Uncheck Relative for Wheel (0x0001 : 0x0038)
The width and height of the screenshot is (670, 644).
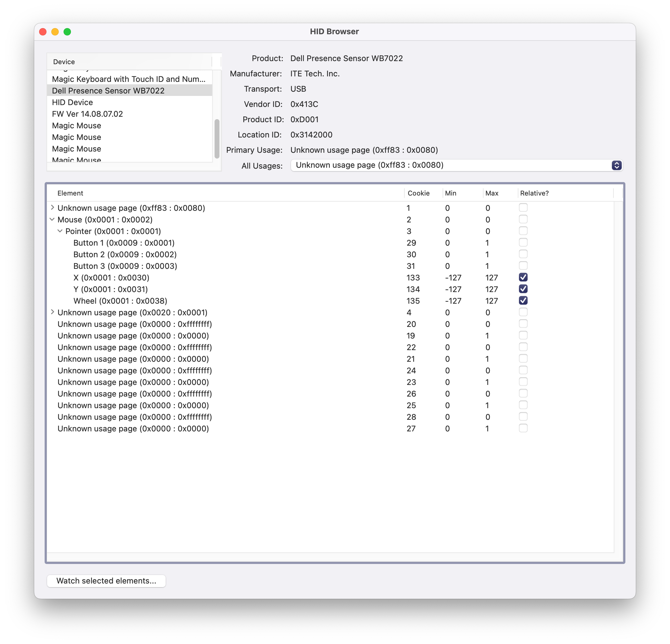[x=523, y=300]
